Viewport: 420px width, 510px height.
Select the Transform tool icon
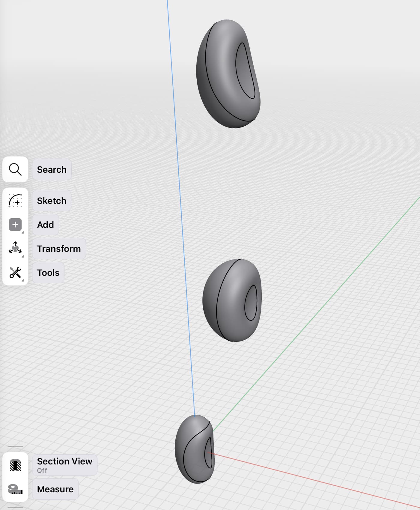point(15,249)
